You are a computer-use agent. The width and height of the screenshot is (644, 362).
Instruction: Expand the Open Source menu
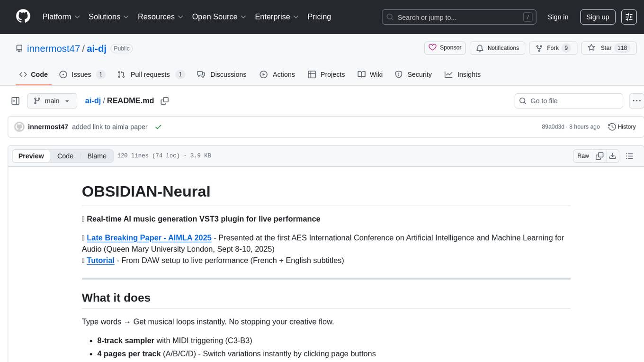[x=219, y=17]
